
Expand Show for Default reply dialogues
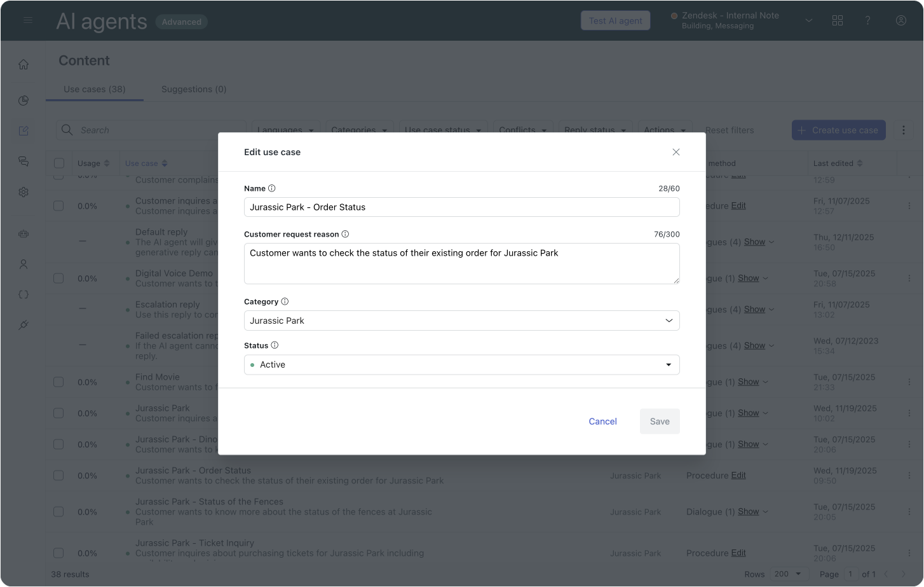click(759, 242)
